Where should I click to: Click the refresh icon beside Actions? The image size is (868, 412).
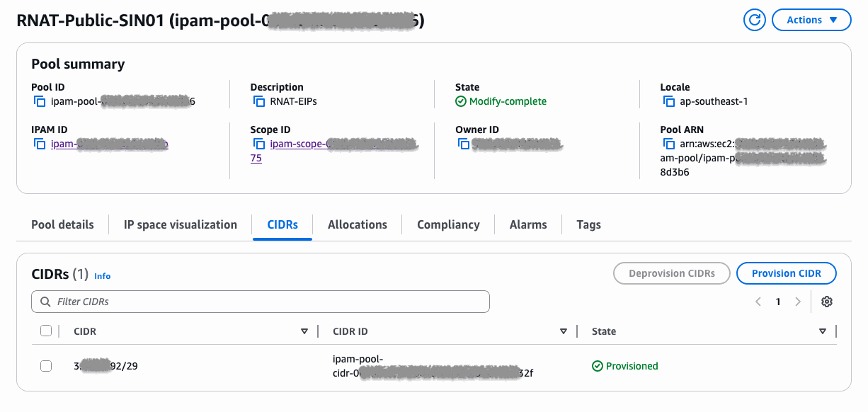755,20
